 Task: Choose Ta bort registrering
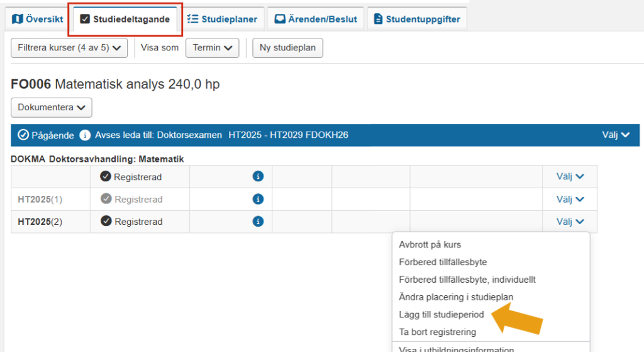point(438,332)
